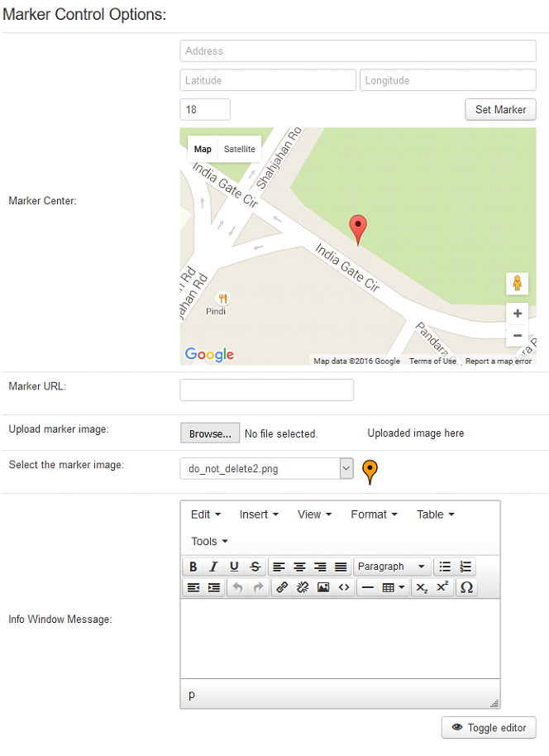Switch the map to Satellite view
Screen dimensions: 549x756
point(240,150)
